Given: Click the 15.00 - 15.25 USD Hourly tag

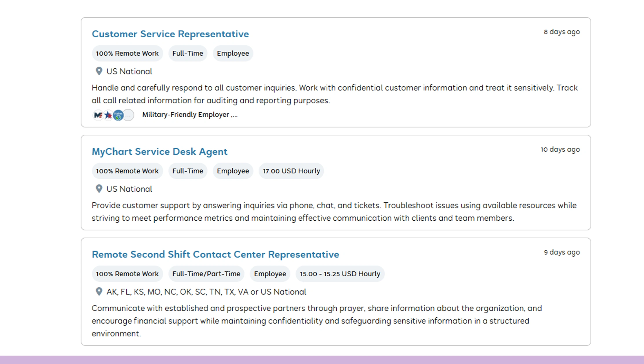Looking at the screenshot, I should click(x=340, y=274).
